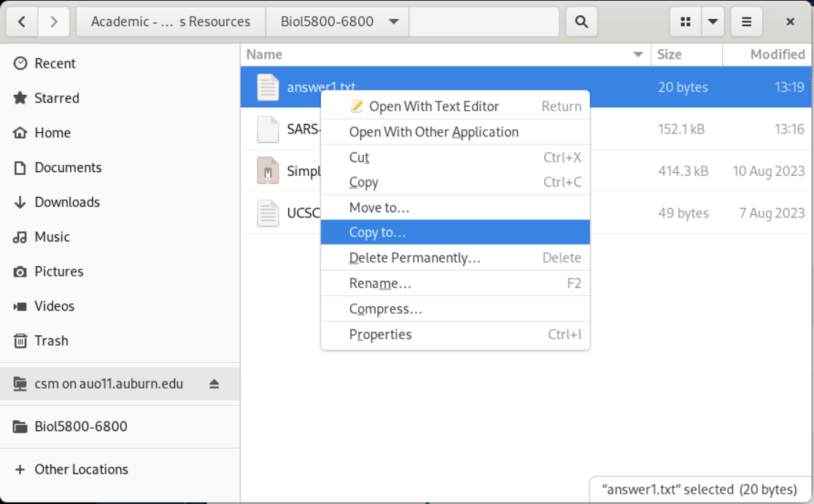Open Pictures folder in sidebar
Image resolution: width=814 pixels, height=504 pixels.
point(120,271)
